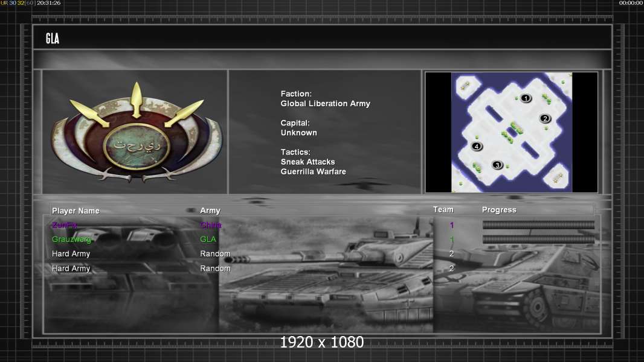Click the 'Global Liberation Army' text
The width and height of the screenshot is (644, 362).
coord(325,104)
